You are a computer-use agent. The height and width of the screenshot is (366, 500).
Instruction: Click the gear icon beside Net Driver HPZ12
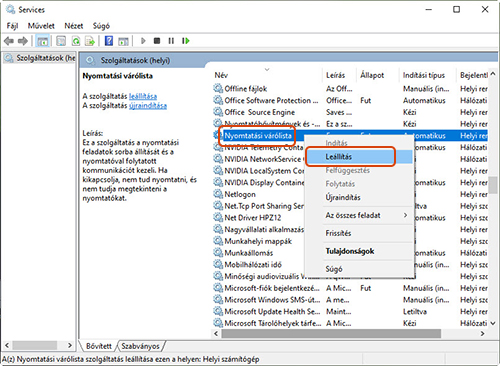(218, 217)
